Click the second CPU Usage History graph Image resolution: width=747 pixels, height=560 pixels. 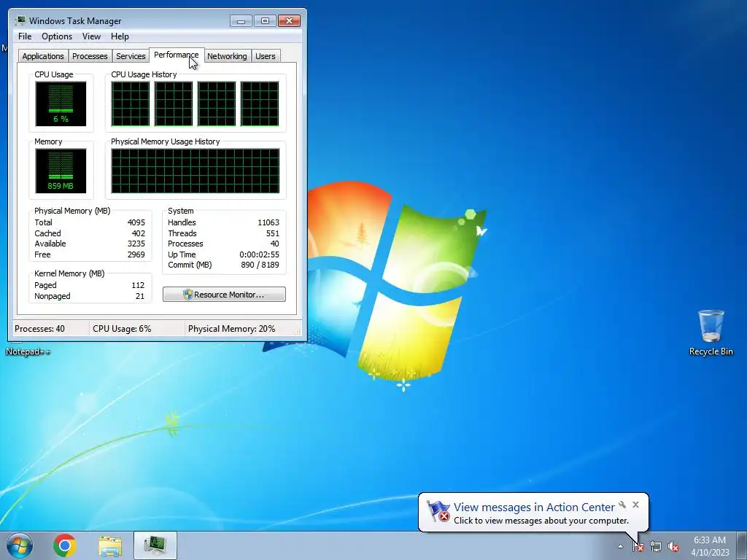174,104
